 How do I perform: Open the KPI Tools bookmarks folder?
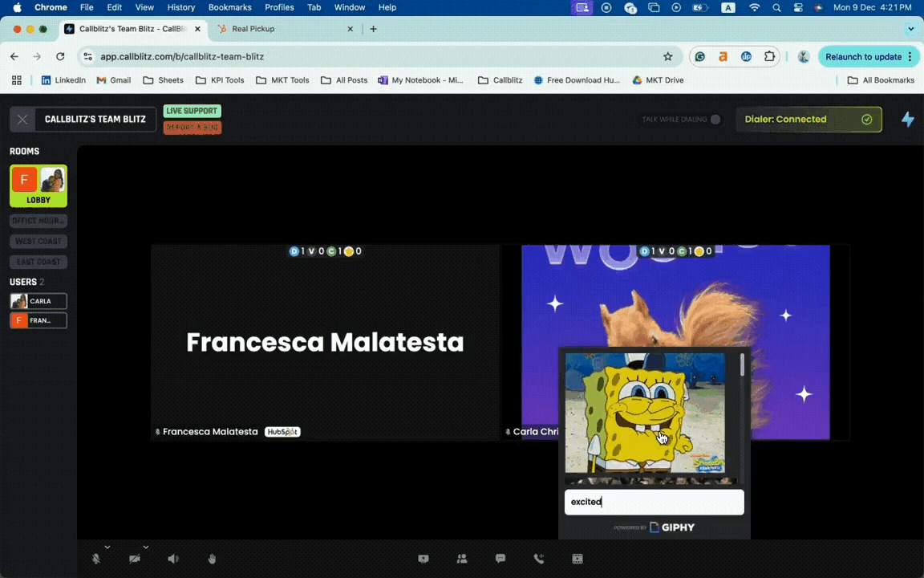pos(220,80)
